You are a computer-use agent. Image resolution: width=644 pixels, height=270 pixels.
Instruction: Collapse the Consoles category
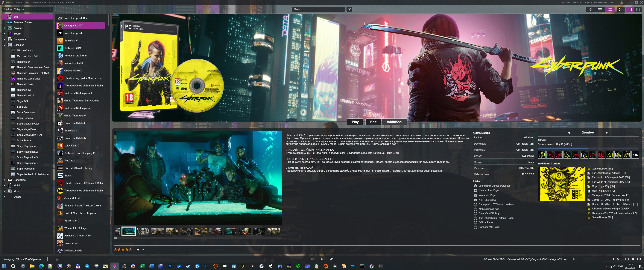coord(4,45)
